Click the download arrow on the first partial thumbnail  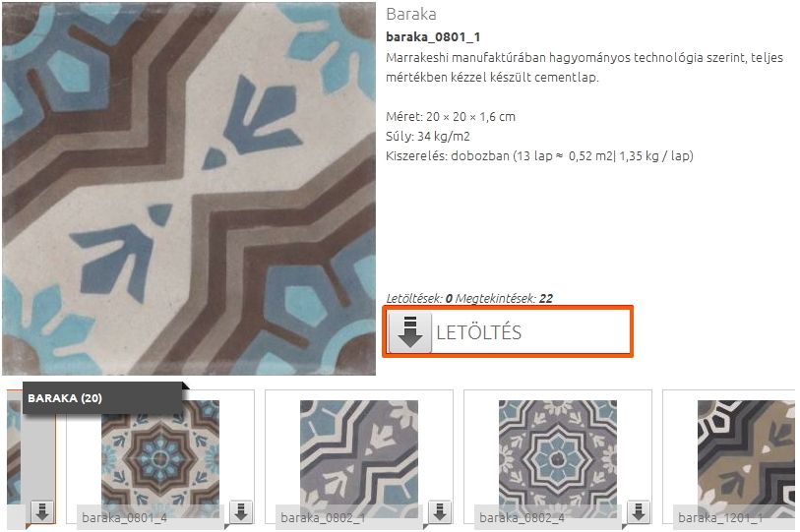click(x=42, y=511)
